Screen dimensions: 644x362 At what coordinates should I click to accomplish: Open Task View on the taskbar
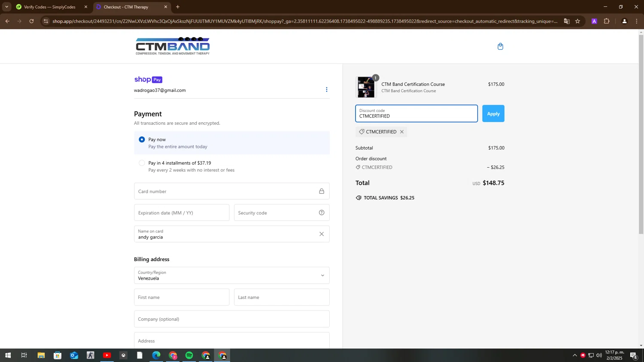24,355
